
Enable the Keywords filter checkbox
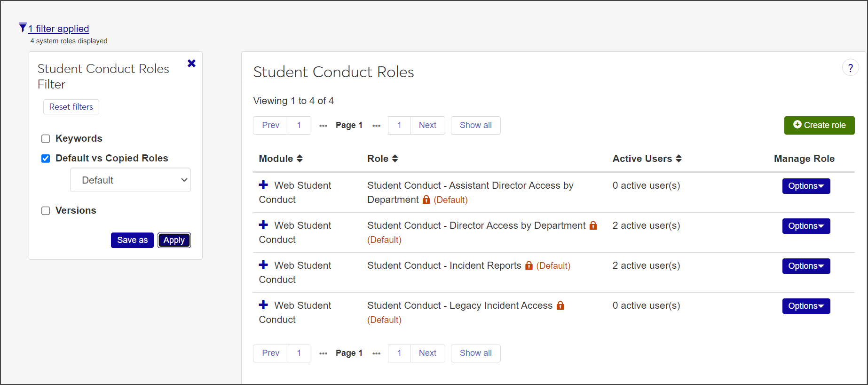[x=46, y=139]
